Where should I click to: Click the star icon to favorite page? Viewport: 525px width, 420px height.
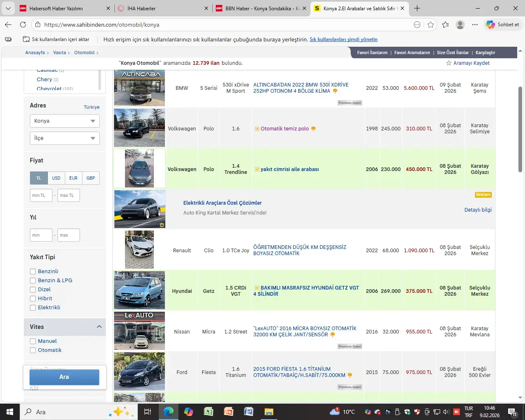click(x=430, y=25)
